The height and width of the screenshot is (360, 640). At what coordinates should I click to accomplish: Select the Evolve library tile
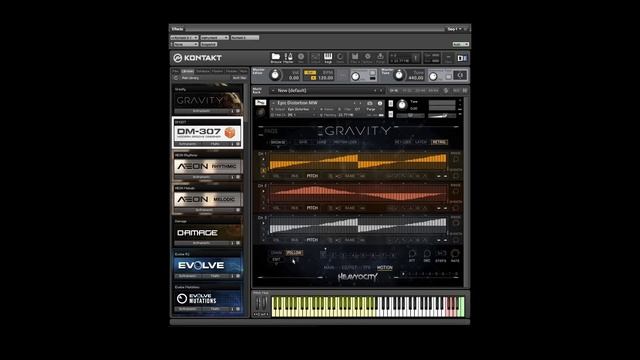207,265
